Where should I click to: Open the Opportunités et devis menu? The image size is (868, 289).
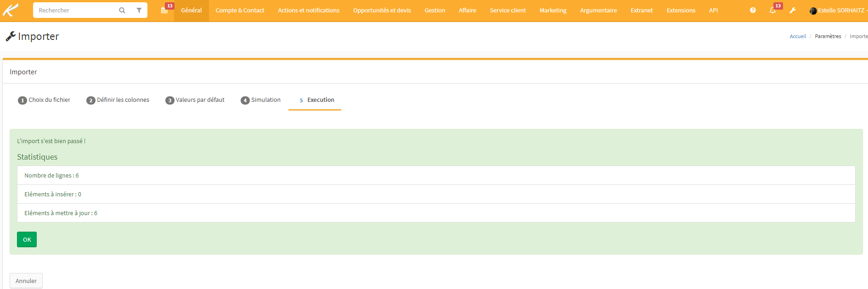tap(382, 10)
